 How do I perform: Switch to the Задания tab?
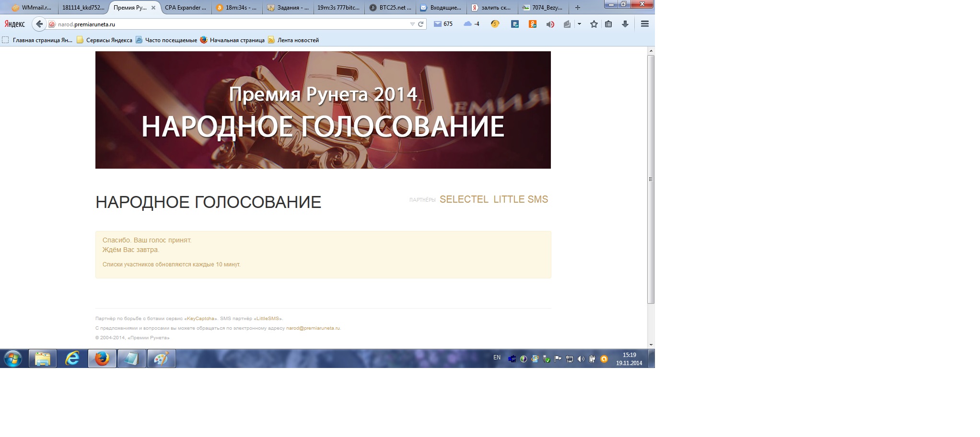[288, 8]
